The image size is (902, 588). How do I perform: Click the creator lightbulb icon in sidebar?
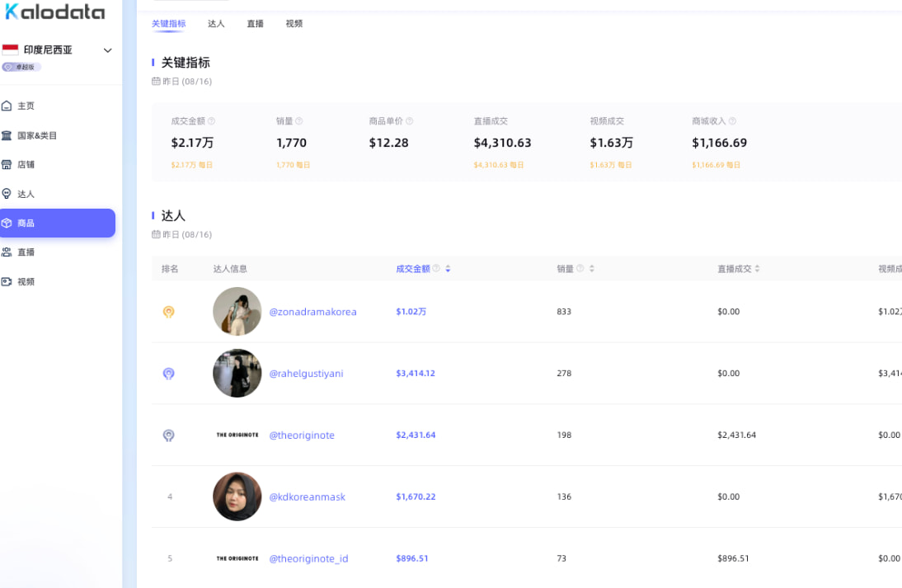coord(7,194)
